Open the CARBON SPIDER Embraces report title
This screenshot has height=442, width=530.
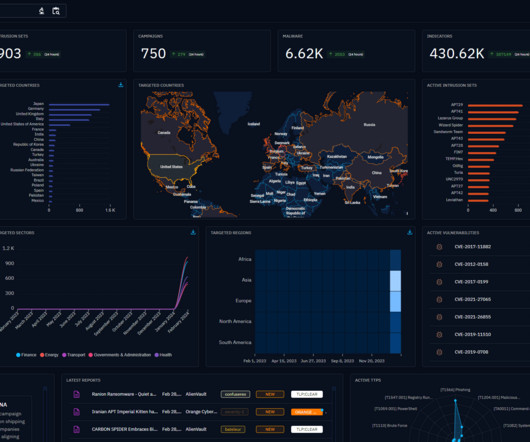124,429
